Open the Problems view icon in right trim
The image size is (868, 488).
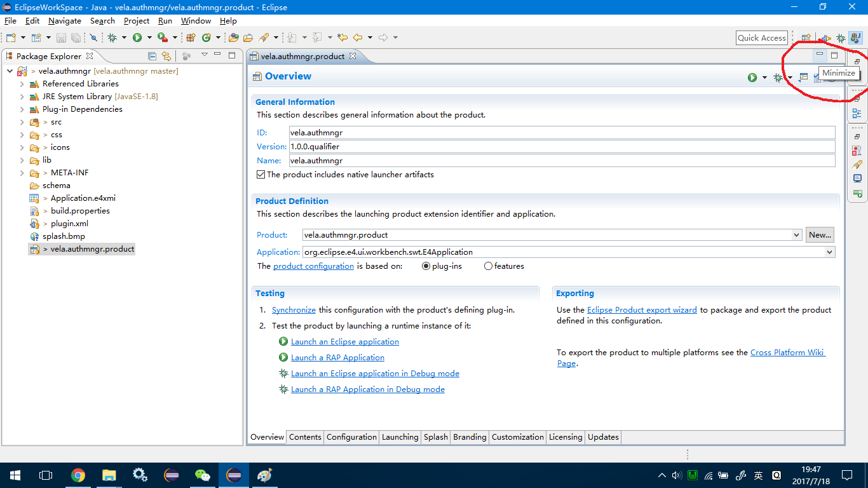[857, 151]
